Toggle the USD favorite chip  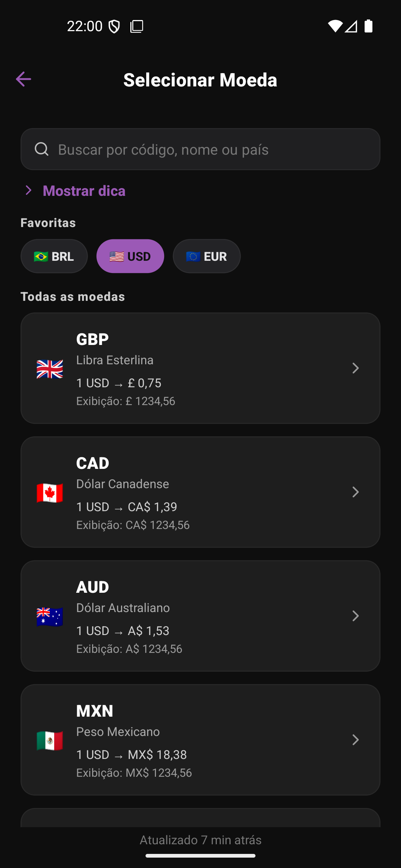coord(130,256)
